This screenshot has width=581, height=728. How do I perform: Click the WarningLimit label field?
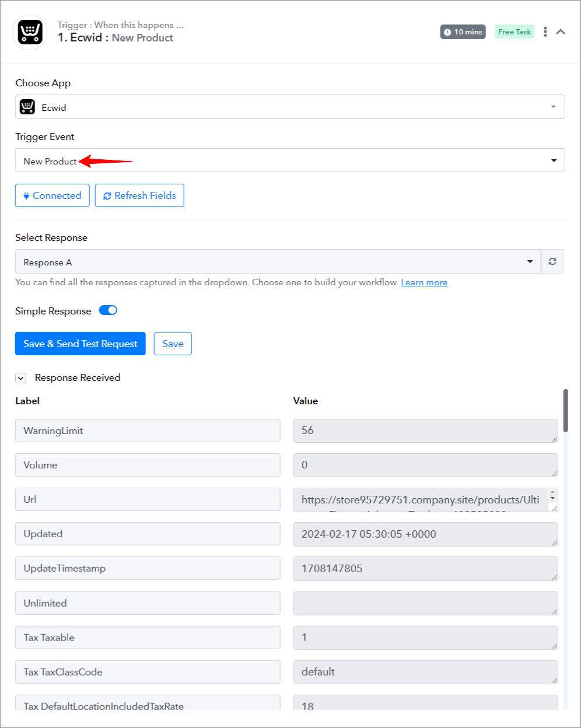point(148,430)
